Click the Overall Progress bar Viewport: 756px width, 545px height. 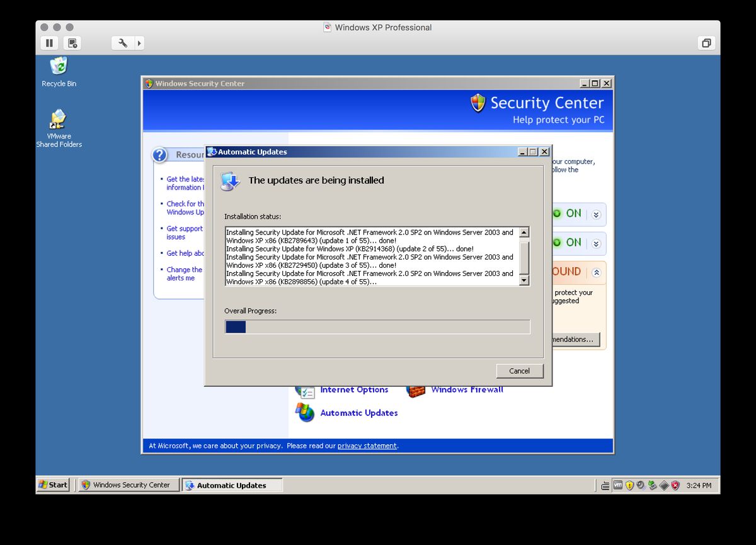[x=377, y=326]
